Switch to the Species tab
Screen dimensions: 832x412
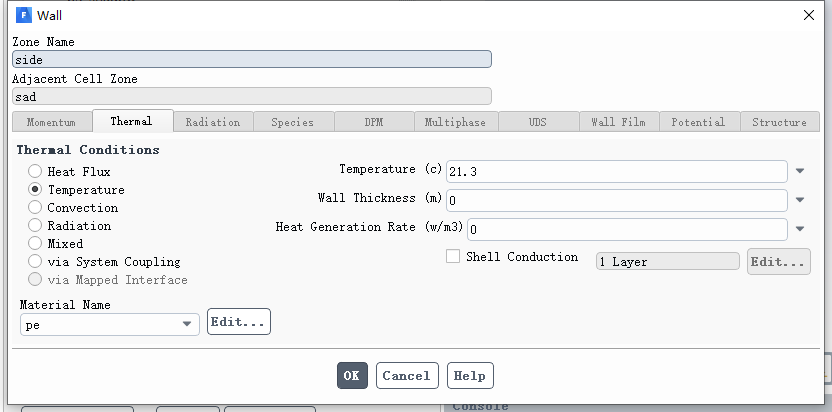click(x=293, y=122)
